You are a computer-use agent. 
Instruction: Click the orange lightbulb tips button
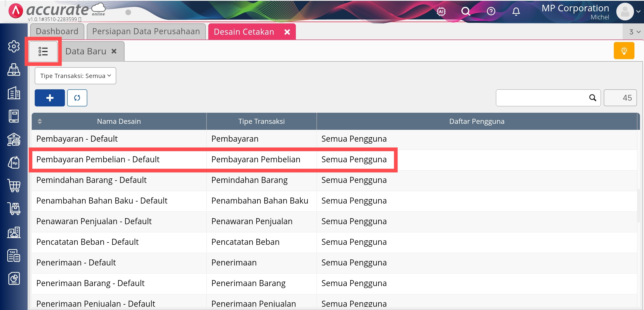point(624,51)
